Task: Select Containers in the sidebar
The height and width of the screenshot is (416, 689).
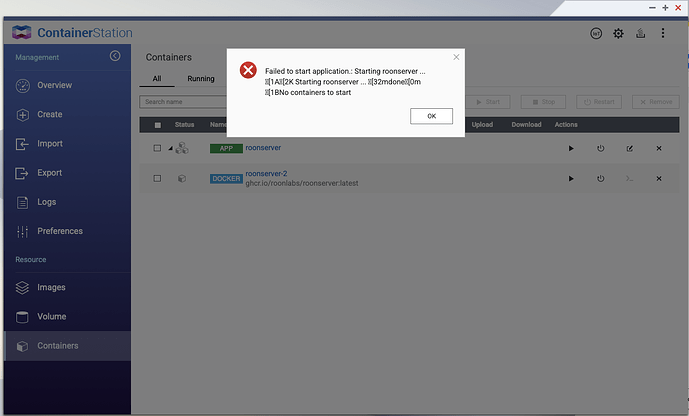Action: point(67,346)
